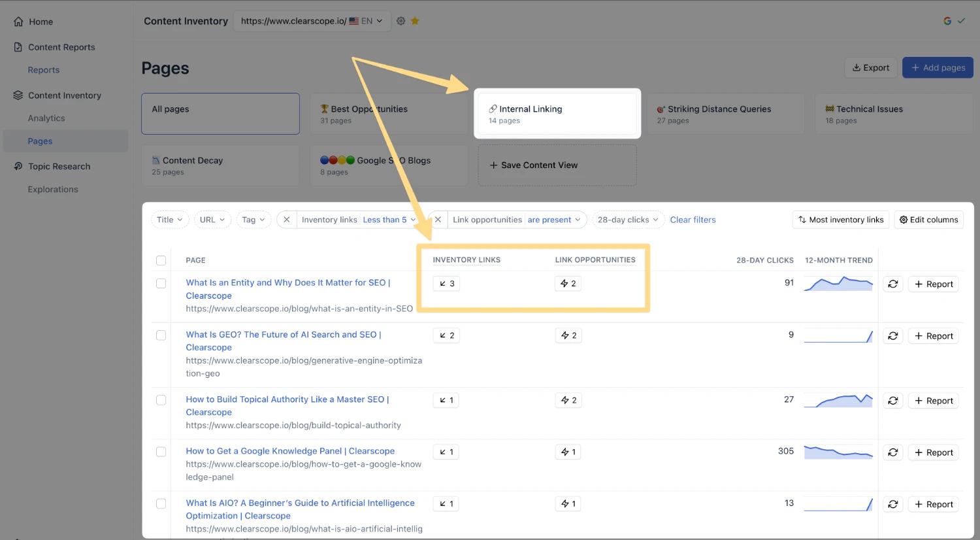Click the Export button
980x540 pixels.
tap(871, 67)
